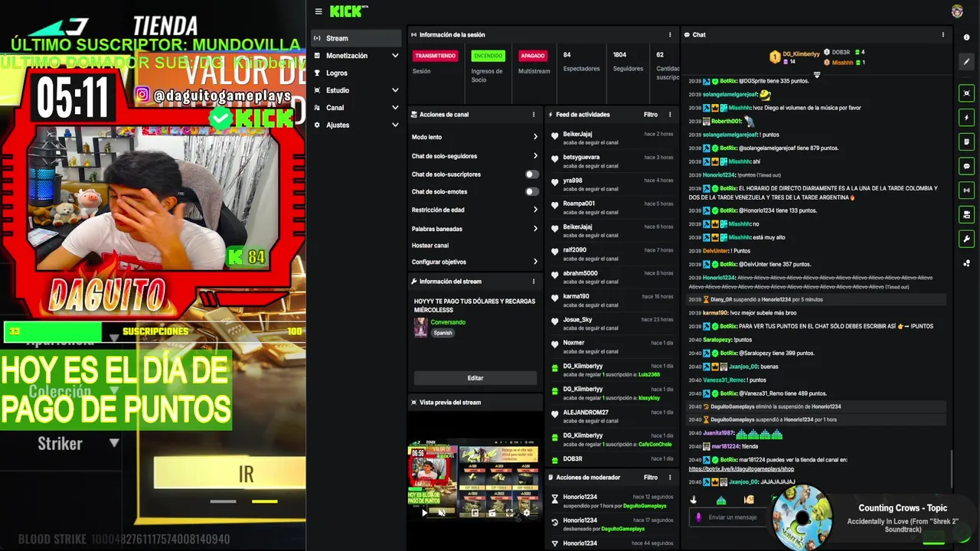
Task: Toggle Chat de solo-emotes switch
Action: 531,191
